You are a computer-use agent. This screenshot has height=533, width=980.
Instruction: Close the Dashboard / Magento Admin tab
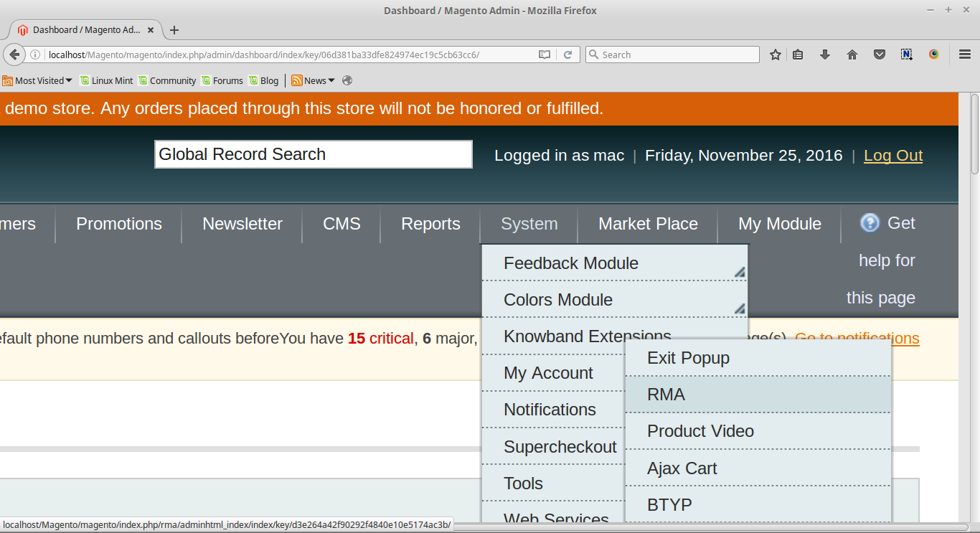click(151, 30)
